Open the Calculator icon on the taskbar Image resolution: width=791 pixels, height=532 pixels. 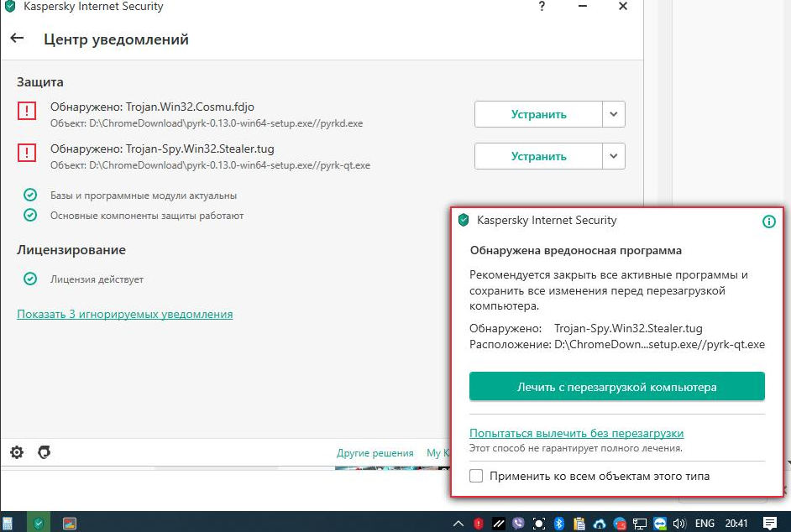click(7, 524)
